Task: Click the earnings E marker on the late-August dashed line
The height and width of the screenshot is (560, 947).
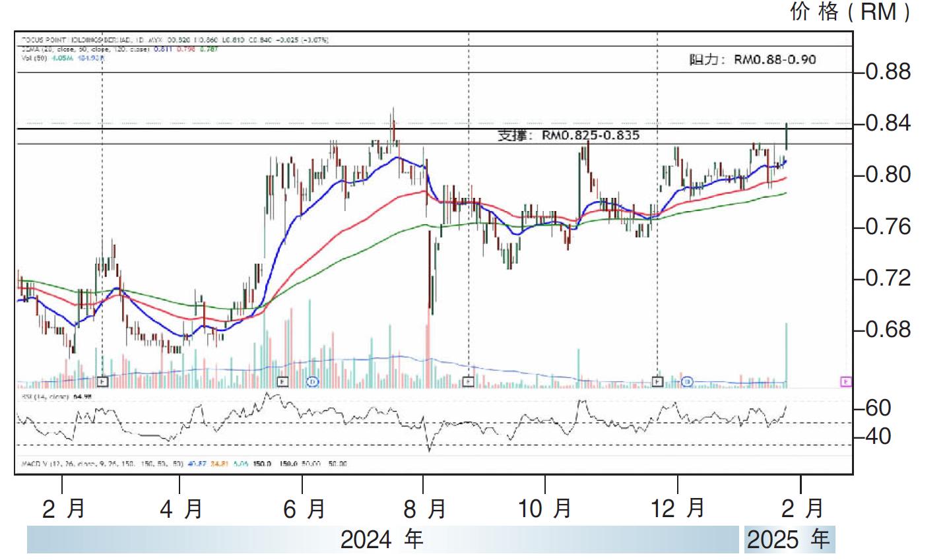Action: pyautogui.click(x=469, y=381)
